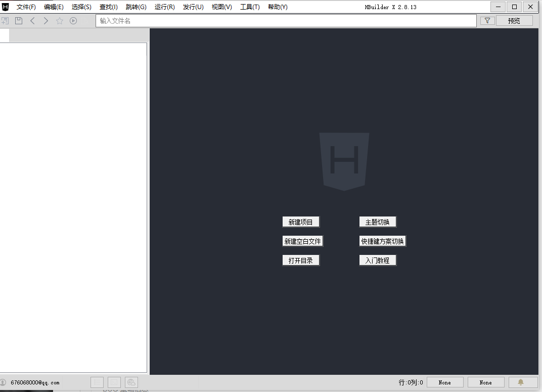Open the 查找(I) menu
This screenshot has height=392, width=542.
109,7
